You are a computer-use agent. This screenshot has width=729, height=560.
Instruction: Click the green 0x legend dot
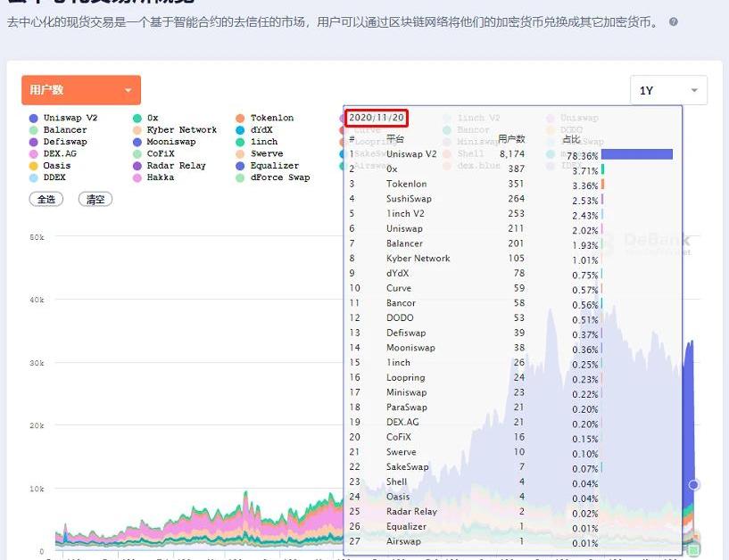(x=137, y=118)
